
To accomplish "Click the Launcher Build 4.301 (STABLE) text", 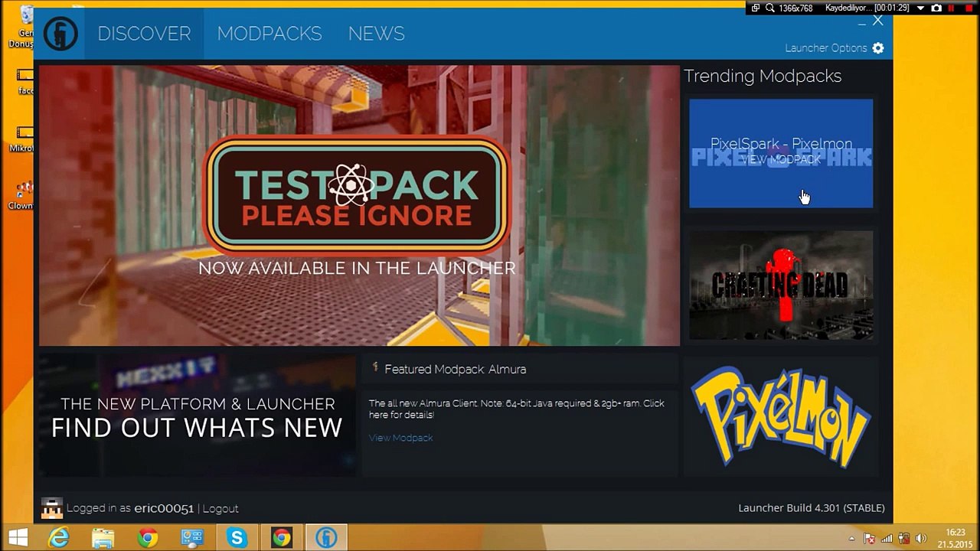I will tap(812, 508).
